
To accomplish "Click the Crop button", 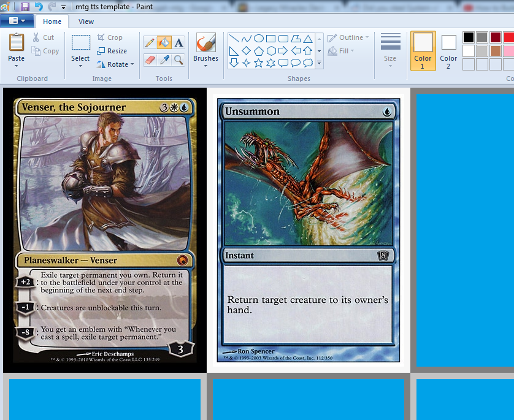I will click(x=110, y=37).
